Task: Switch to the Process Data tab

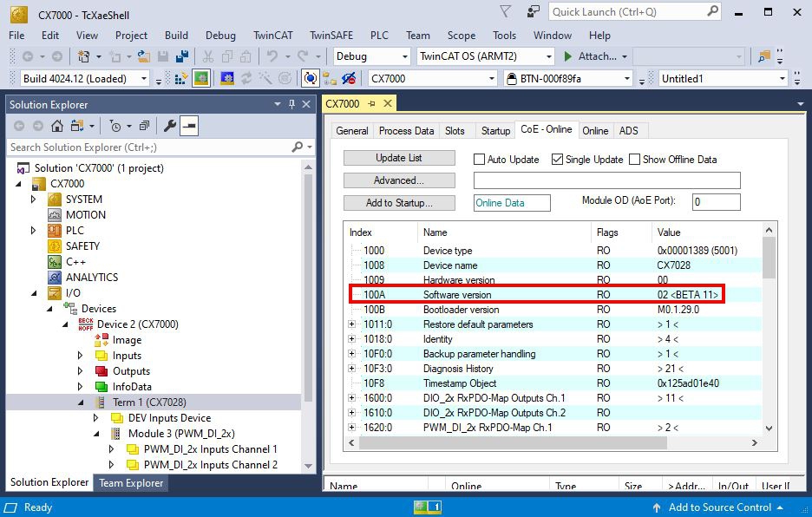Action: click(x=406, y=130)
